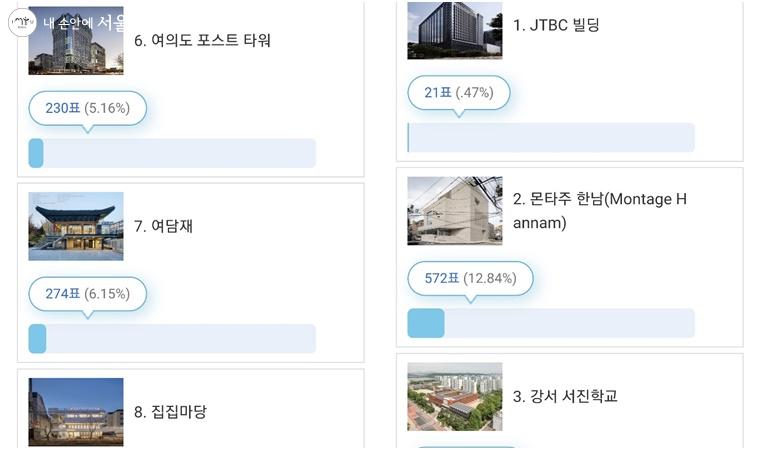Click the '6. 여의도 포스트 타워' title

click(202, 41)
